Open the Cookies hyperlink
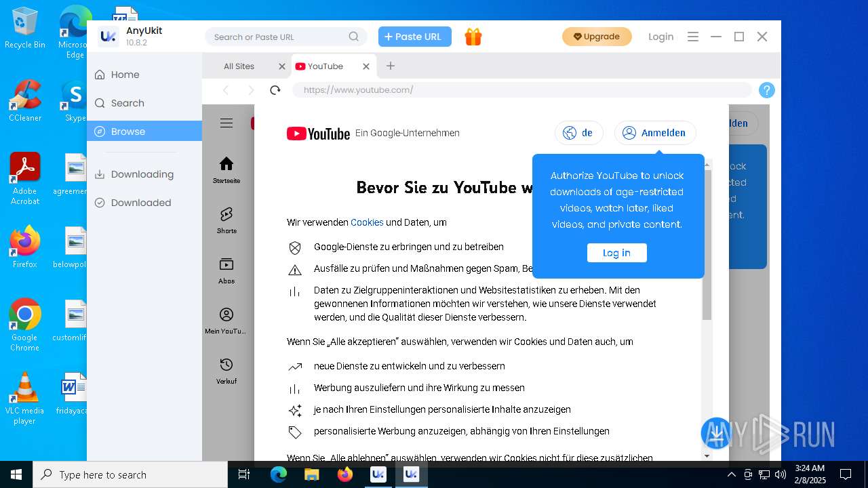 pos(367,222)
